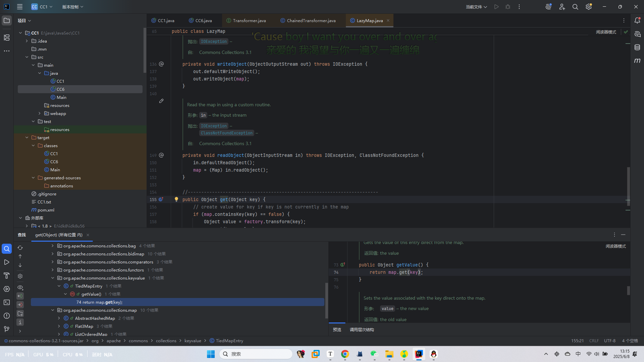Click the Windows taskbar search box
This screenshot has width=644, height=362.
(256, 354)
